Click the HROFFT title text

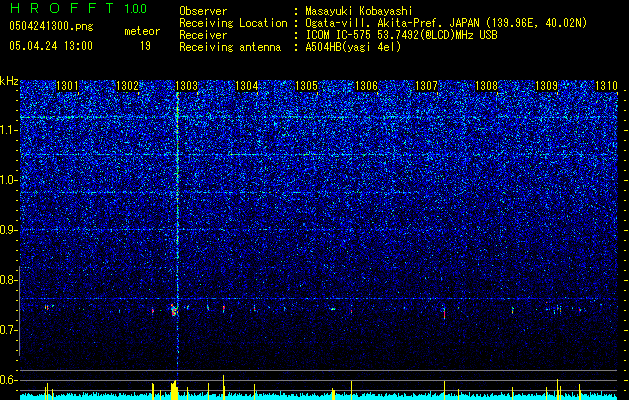tap(62, 8)
